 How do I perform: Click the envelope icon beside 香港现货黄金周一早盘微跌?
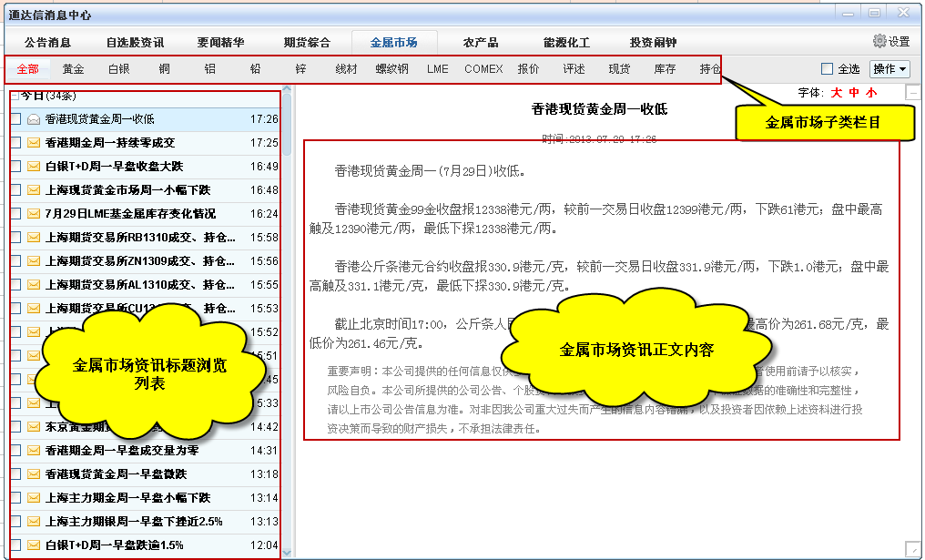coord(34,473)
